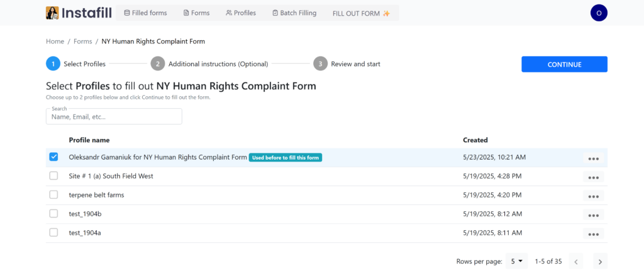Tick the test_1904a checkbox

pos(53,233)
